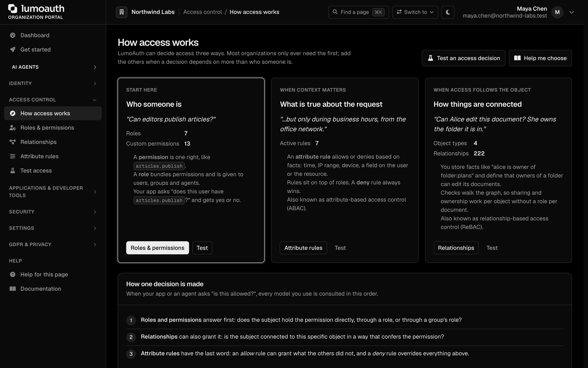The width and height of the screenshot is (588, 368).
Task: Click the Attribute rules card button
Action: click(x=303, y=248)
